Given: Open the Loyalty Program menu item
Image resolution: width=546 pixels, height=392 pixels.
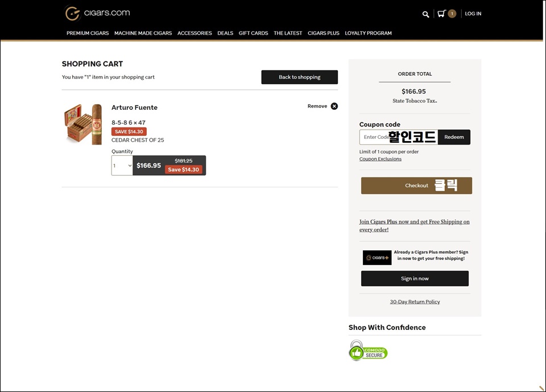Looking at the screenshot, I should click(x=369, y=33).
